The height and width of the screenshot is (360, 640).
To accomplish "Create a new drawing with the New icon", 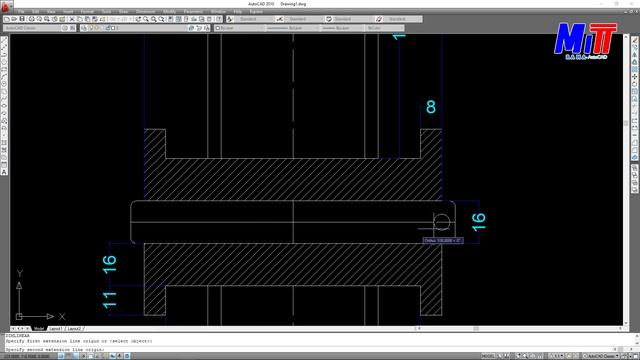I will 7,19.
